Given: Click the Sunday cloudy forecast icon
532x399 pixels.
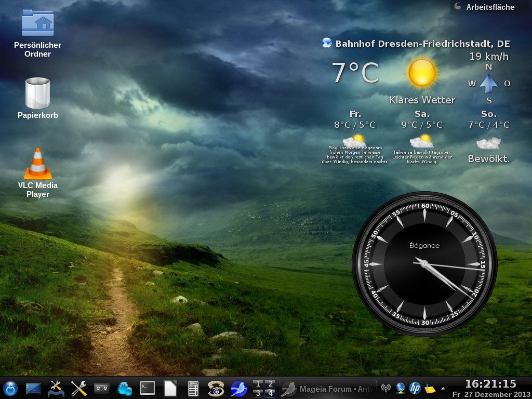Looking at the screenshot, I should [x=488, y=143].
